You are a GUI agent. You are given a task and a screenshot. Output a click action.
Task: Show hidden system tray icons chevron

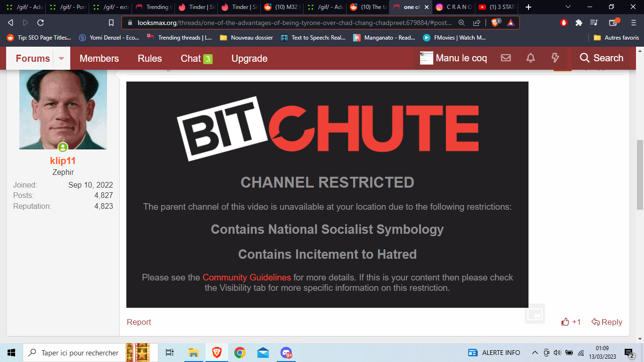coord(535,353)
